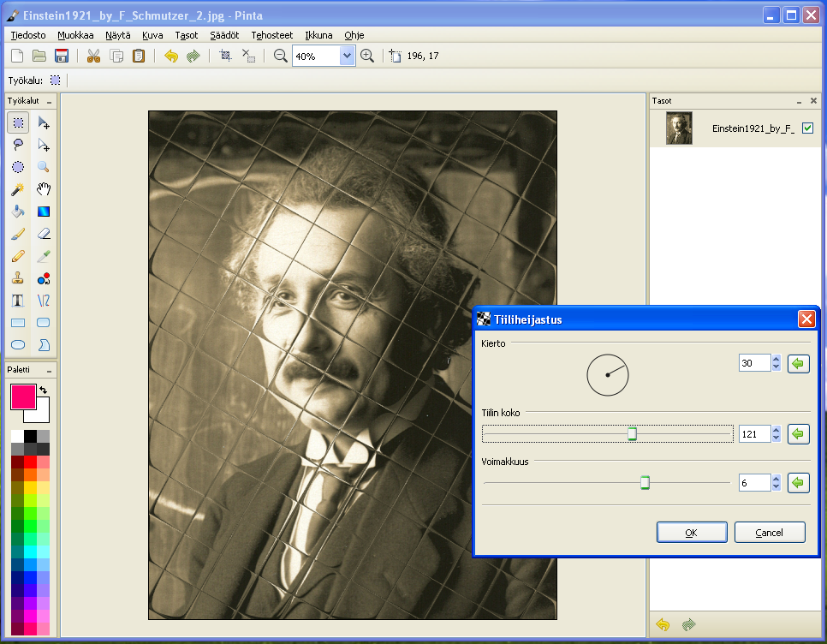The width and height of the screenshot is (827, 644).
Task: Open the Näytä menu
Action: (117, 35)
